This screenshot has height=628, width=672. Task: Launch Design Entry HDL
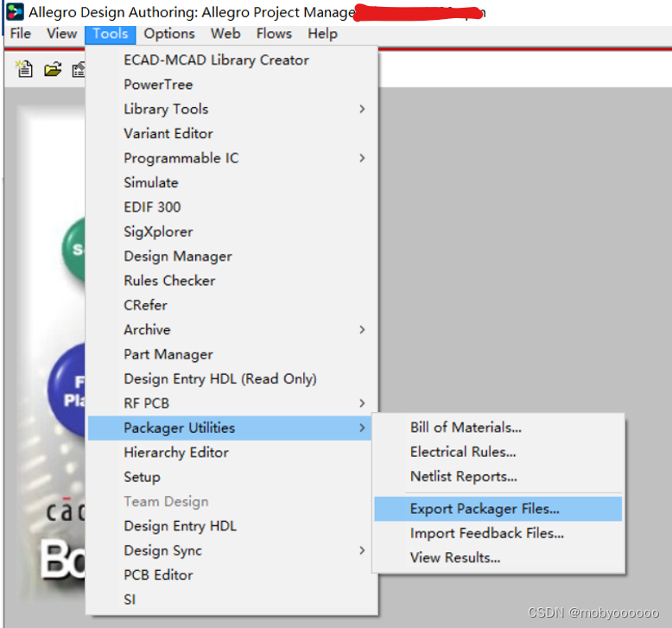point(231,526)
